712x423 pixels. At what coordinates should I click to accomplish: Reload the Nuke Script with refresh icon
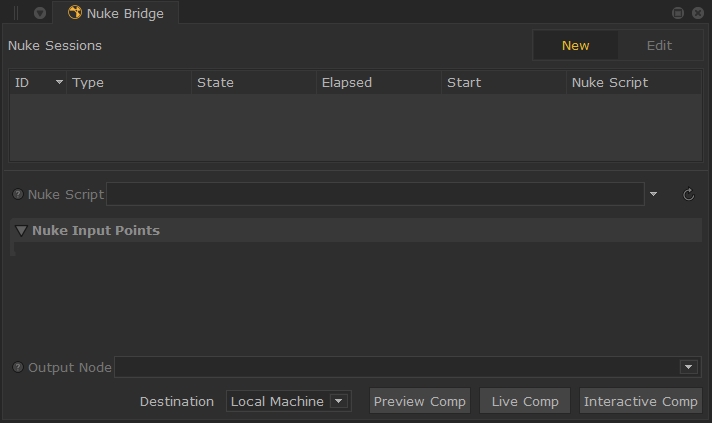coord(688,194)
